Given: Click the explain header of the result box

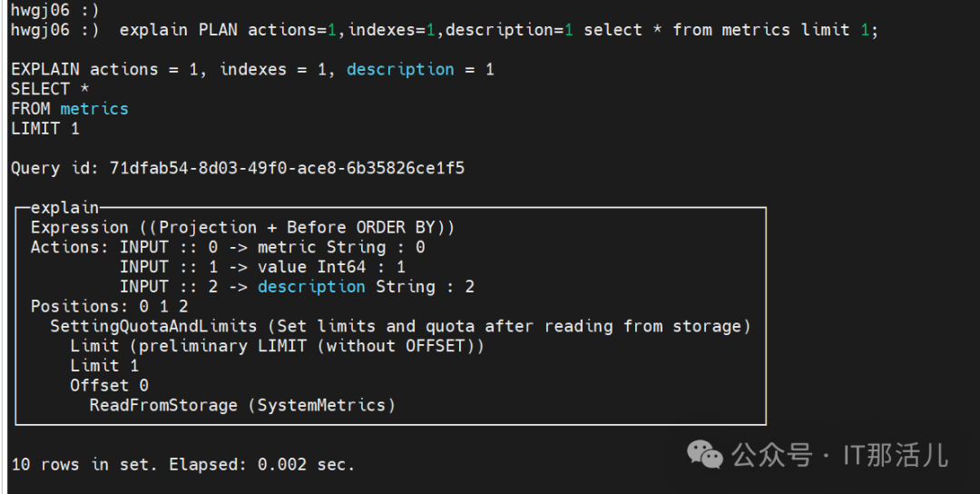Looking at the screenshot, I should (x=64, y=208).
